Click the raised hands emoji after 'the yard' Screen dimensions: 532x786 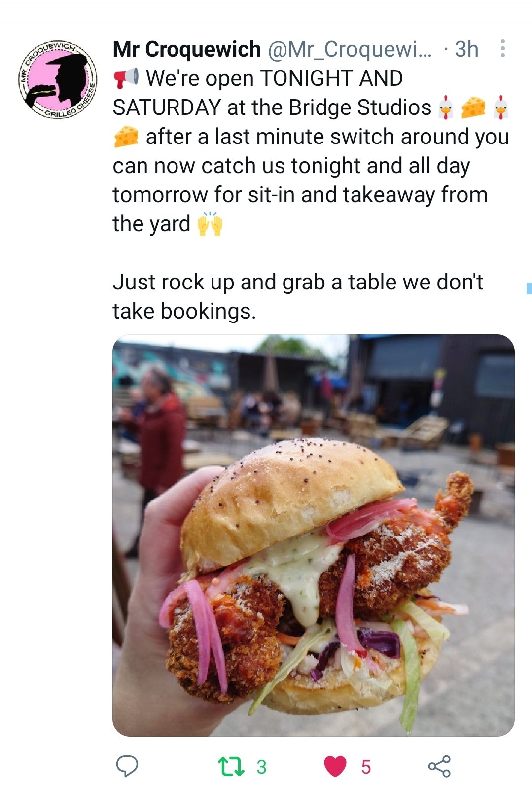click(210, 224)
